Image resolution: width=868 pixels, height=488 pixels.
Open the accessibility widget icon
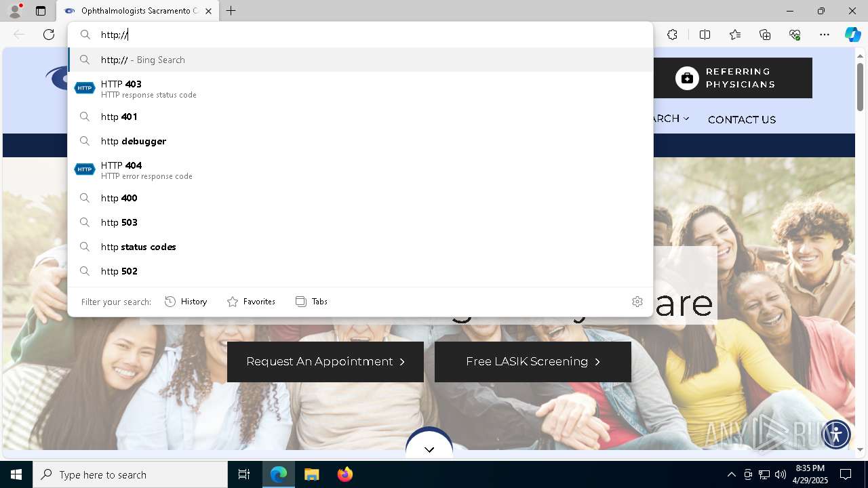[x=836, y=434]
